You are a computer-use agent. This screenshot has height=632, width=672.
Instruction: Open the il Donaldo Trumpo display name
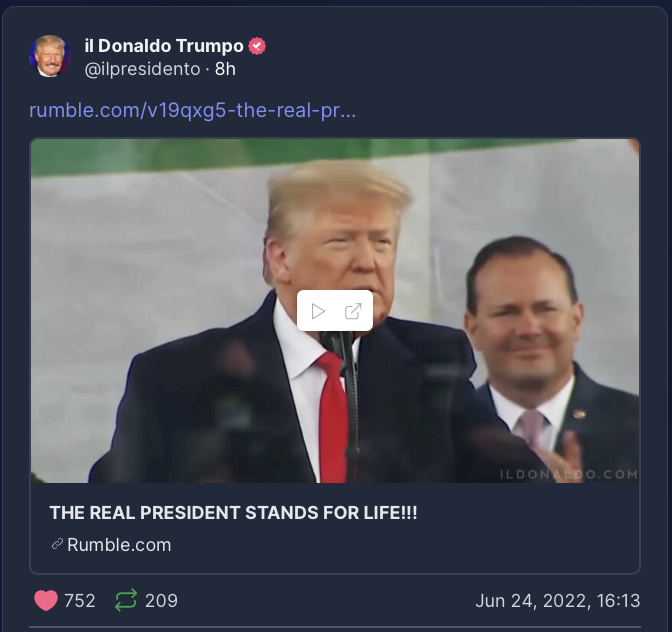(x=164, y=46)
